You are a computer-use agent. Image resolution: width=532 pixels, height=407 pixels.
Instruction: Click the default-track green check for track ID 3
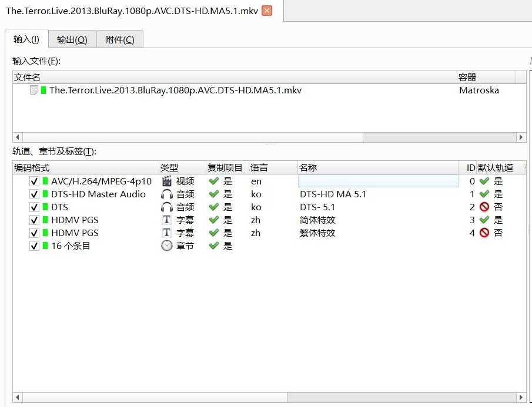484,220
